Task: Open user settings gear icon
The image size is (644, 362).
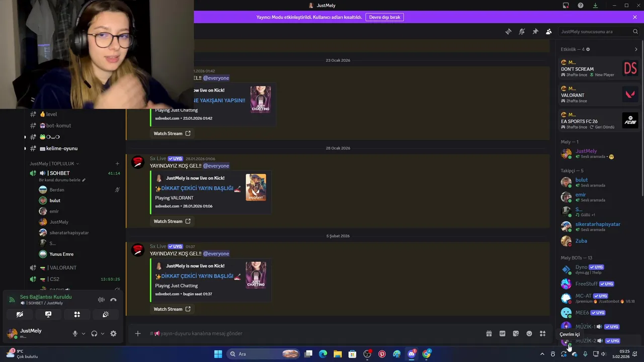Action: [113, 333]
